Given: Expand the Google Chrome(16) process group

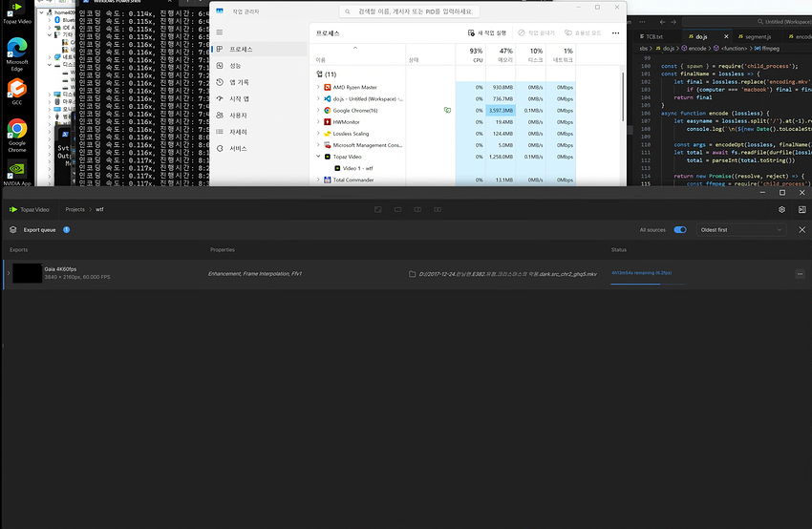Looking at the screenshot, I should 318,110.
